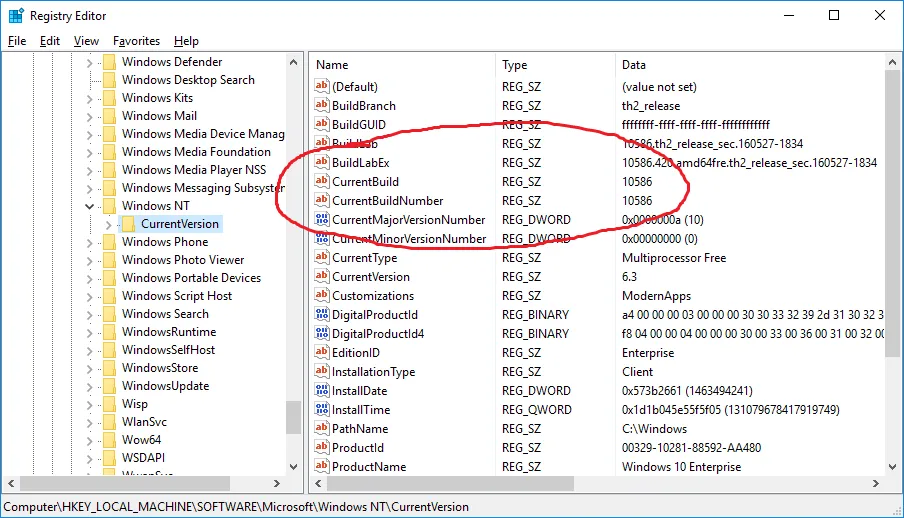Expand the Windows Search key
Screen dimensions: 904x518
coord(89,314)
